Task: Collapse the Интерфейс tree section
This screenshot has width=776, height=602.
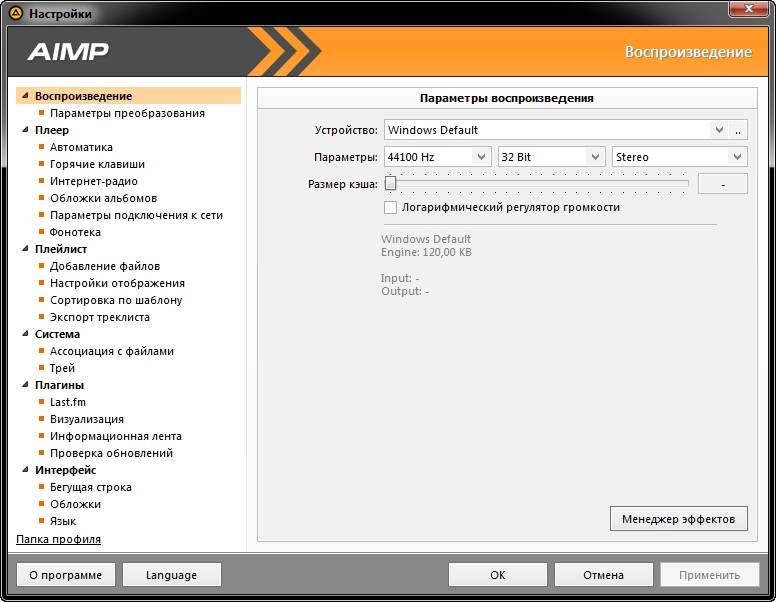Action: point(25,470)
